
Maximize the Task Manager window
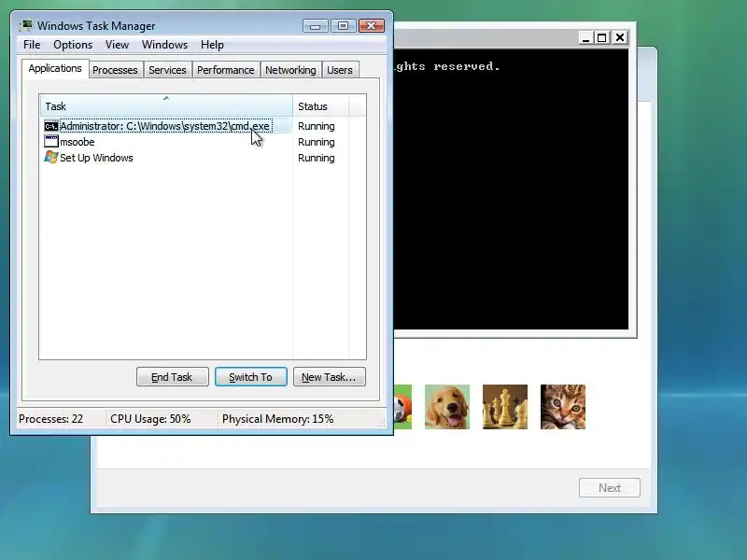coord(343,26)
